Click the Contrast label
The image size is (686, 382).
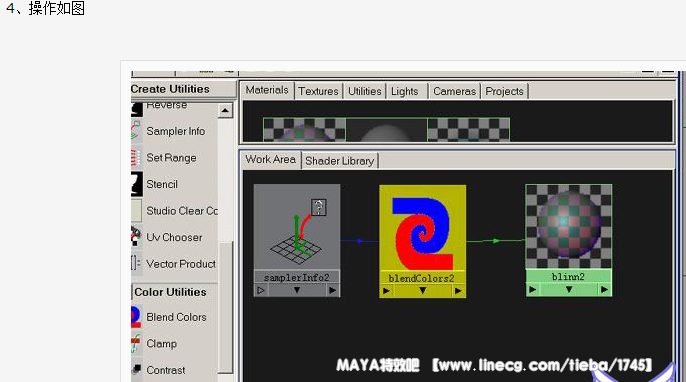pyautogui.click(x=166, y=370)
